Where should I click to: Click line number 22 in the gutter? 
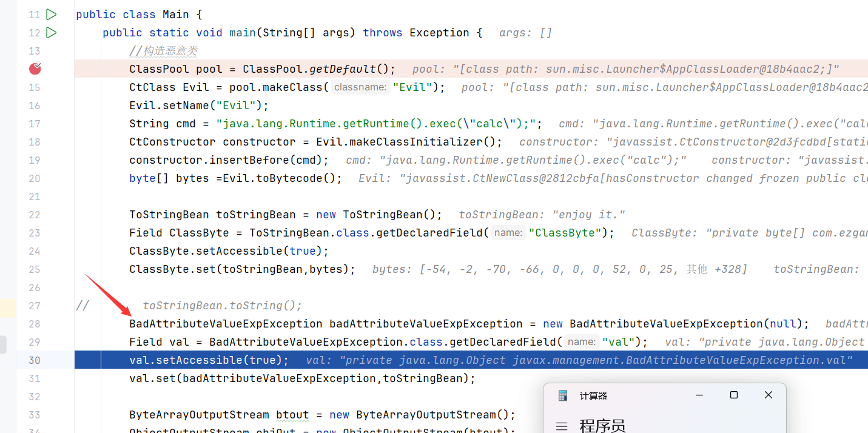click(34, 215)
